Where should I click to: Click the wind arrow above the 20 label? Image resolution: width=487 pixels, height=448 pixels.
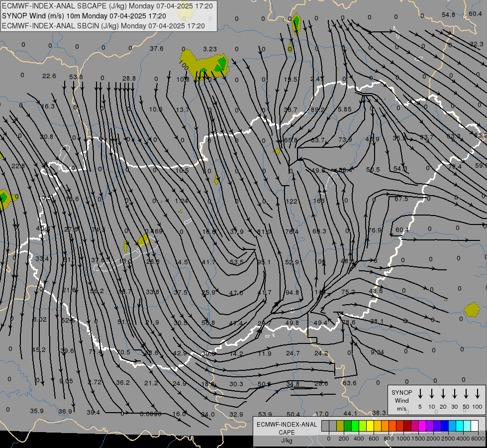pyautogui.click(x=443, y=394)
